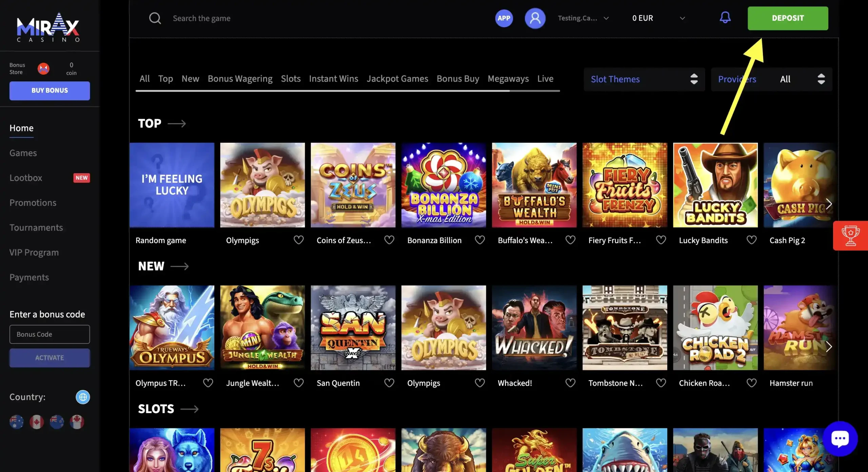Favorite Fiery Fruits Frenzy game
This screenshot has height=472, width=868.
661,240
